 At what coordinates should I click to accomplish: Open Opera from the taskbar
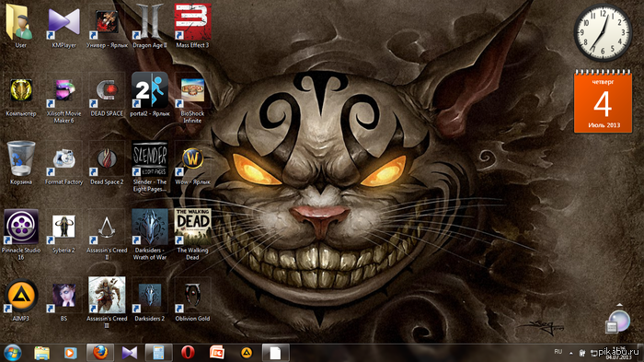[188, 353]
